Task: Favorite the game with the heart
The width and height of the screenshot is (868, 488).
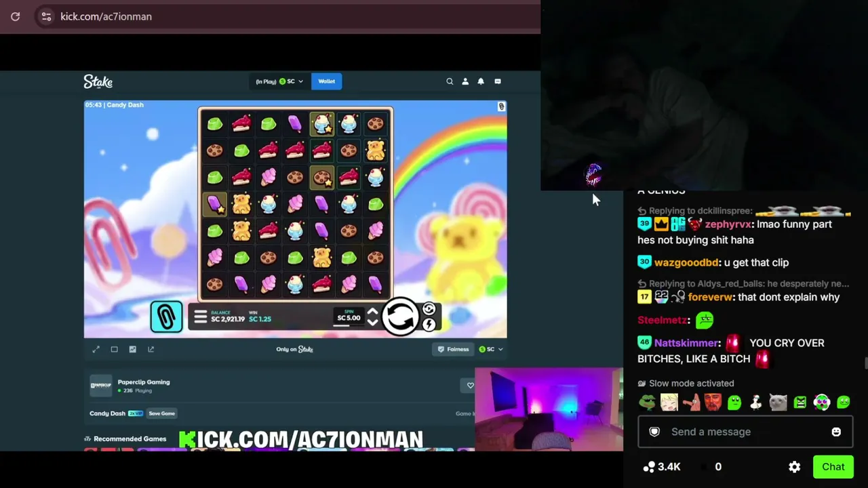Action: 470,386
